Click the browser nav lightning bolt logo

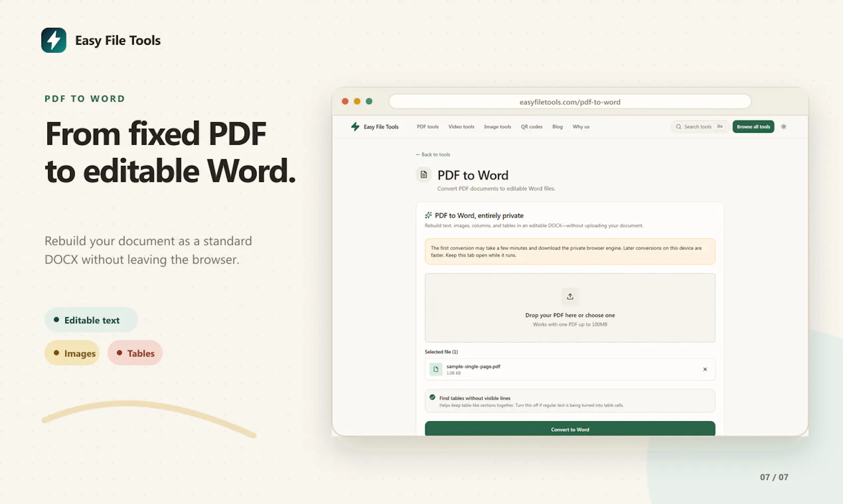point(355,126)
